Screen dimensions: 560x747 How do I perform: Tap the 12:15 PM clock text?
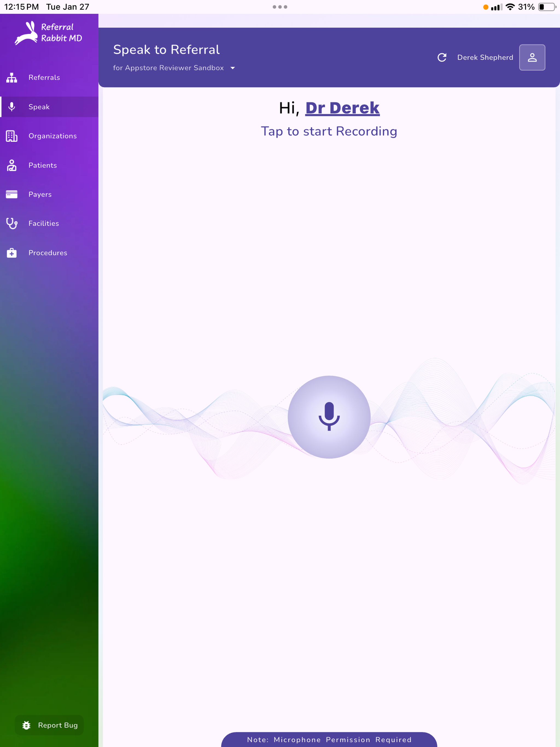[x=22, y=7]
